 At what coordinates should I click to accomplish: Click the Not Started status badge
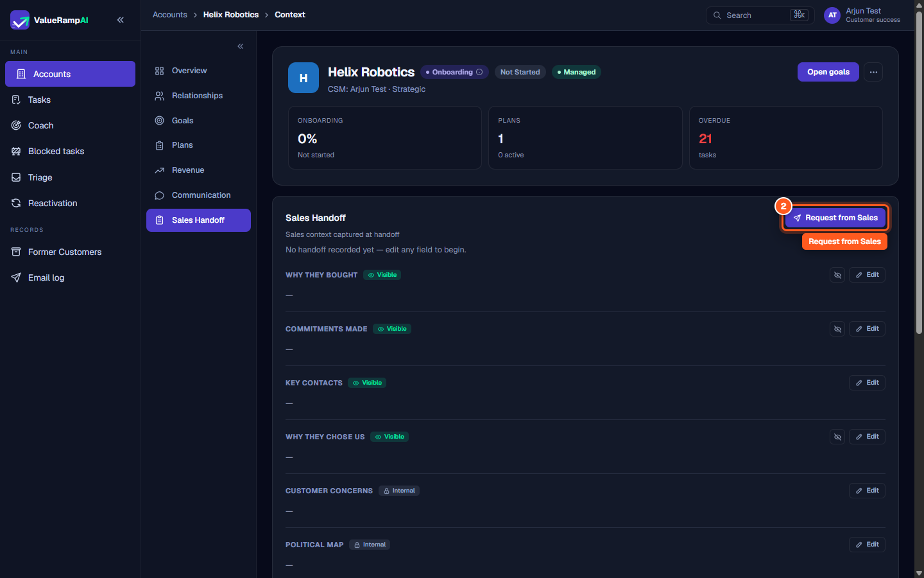(520, 72)
